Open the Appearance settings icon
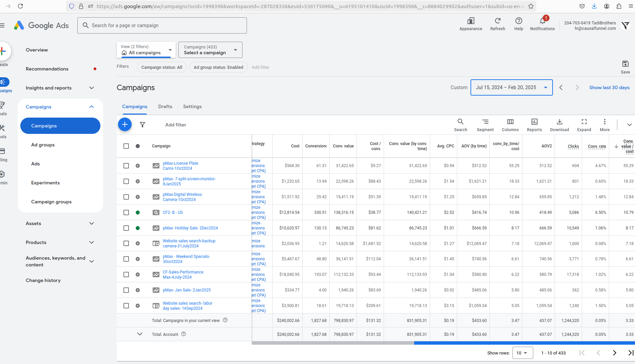 (470, 21)
